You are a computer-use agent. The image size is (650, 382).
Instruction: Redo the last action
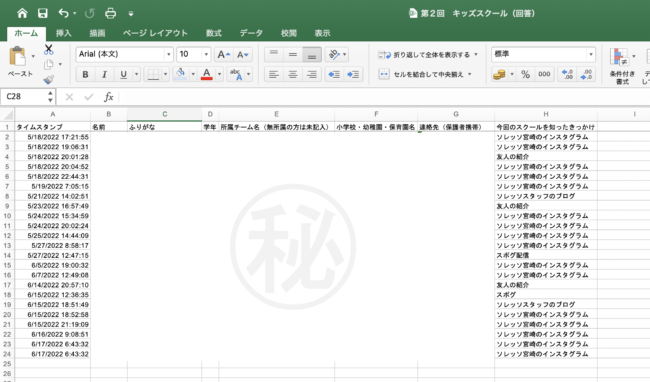90,13
